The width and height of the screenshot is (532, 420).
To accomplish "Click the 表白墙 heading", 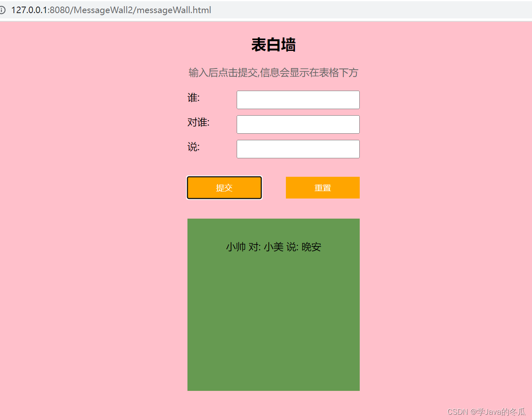I will [274, 45].
